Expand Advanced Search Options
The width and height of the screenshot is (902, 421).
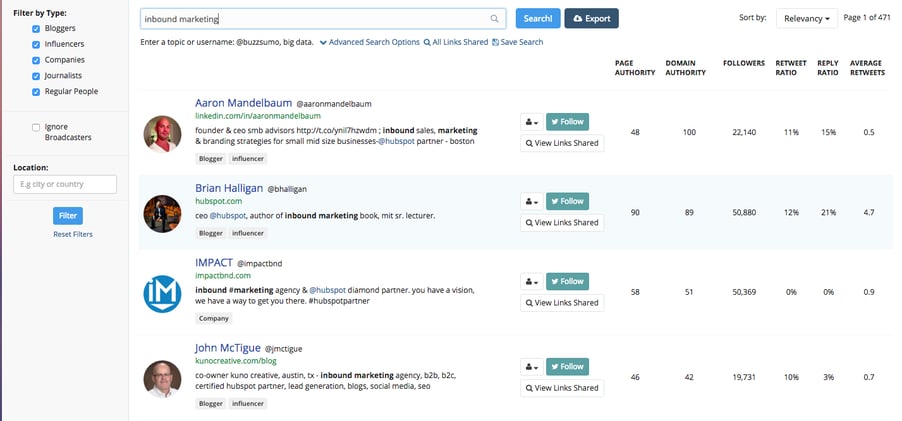pos(370,42)
